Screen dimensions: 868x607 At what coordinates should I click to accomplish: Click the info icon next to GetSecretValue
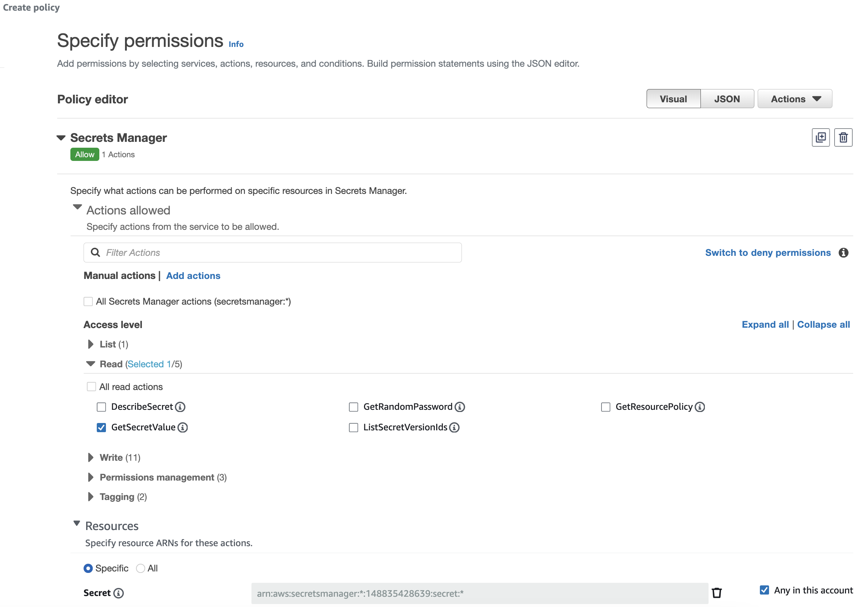(183, 427)
